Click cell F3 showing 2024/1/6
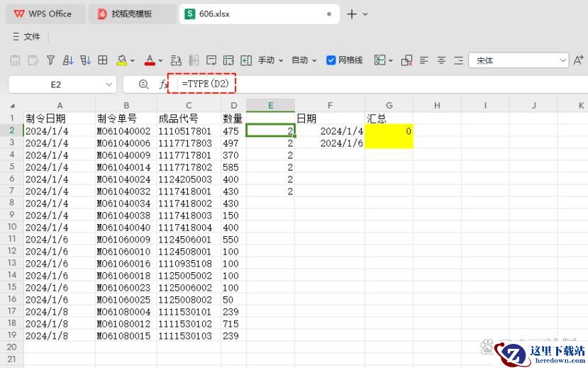The width and height of the screenshot is (588, 368). 330,143
